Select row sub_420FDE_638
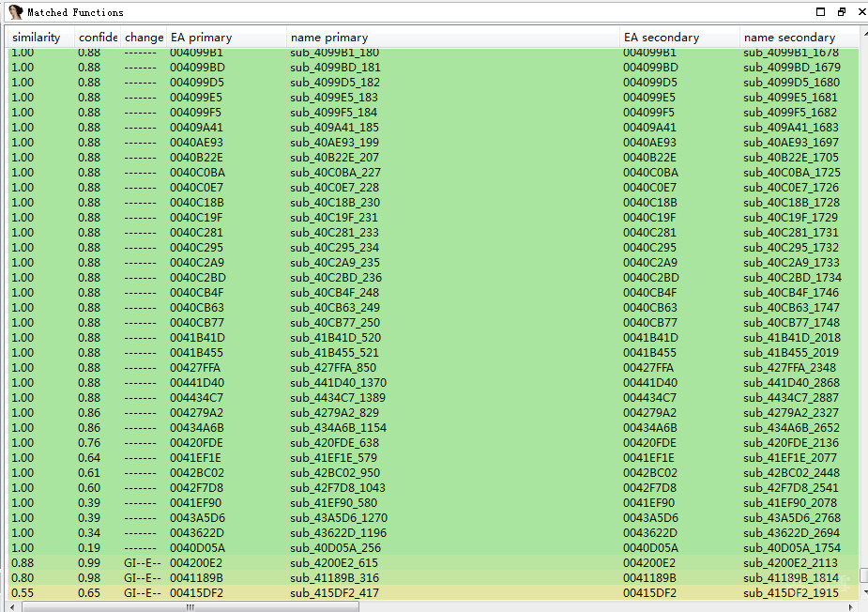Image resolution: width=868 pixels, height=612 pixels. (x=433, y=443)
